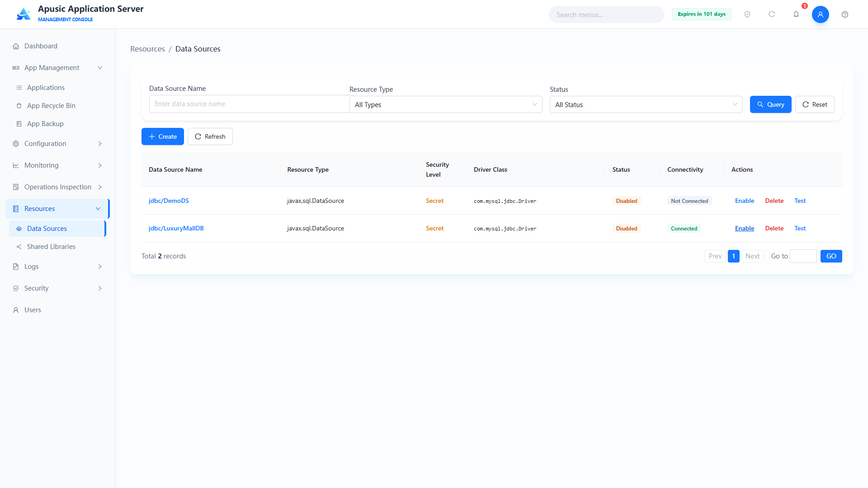Open the jdbc/DemoDS link

(169, 201)
